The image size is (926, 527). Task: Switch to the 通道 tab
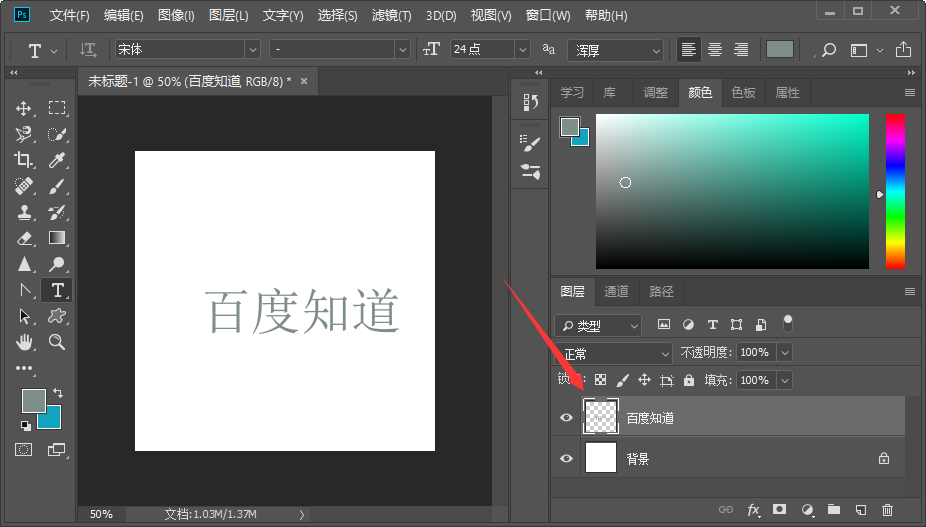[617, 291]
